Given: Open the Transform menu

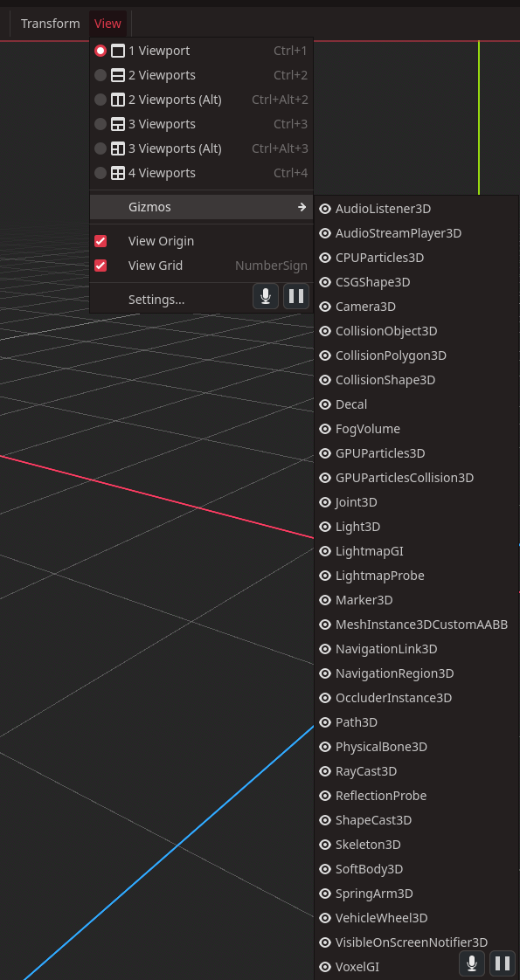Looking at the screenshot, I should [x=50, y=24].
